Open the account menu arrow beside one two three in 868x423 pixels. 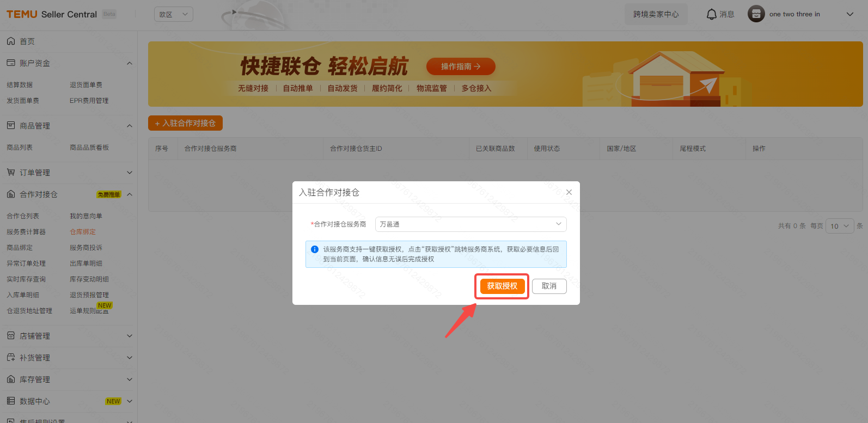(850, 14)
